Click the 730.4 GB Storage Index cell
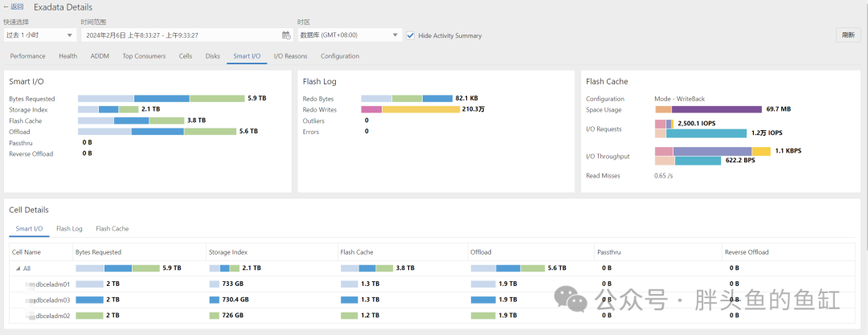Screen dimensions: 868x335 [235, 300]
